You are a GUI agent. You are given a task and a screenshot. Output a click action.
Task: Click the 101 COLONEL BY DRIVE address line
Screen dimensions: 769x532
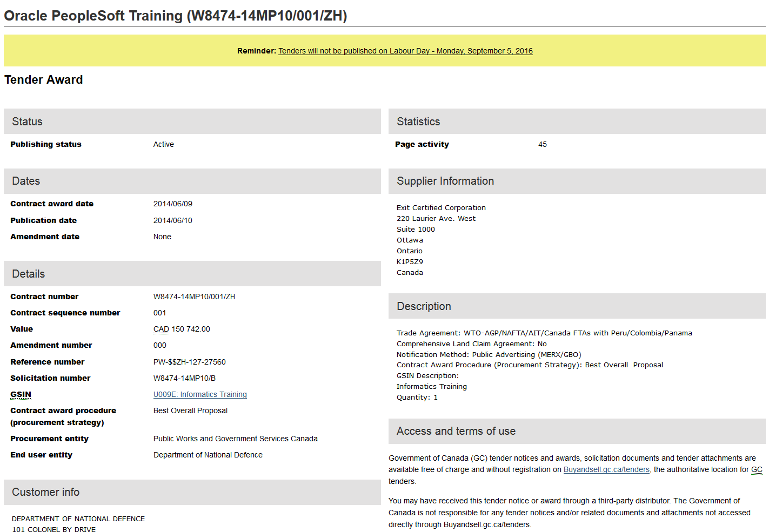[x=54, y=529]
